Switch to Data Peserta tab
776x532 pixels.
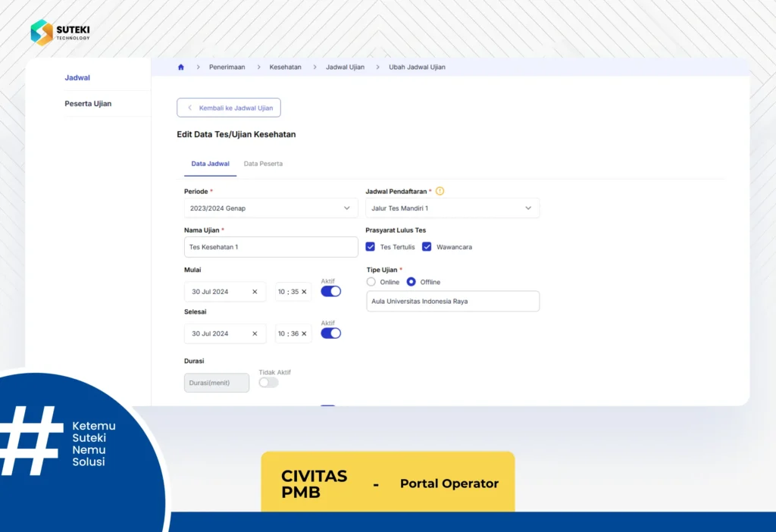263,164
